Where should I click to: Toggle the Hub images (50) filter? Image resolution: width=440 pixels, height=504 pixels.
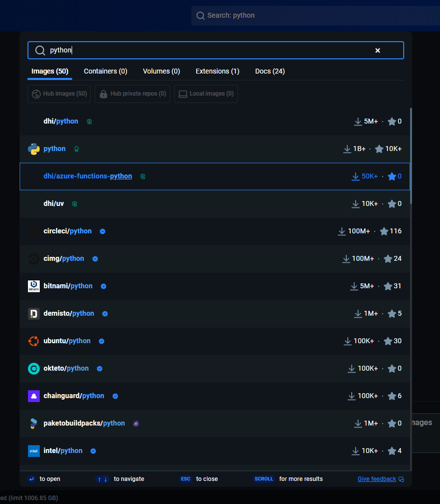59,94
